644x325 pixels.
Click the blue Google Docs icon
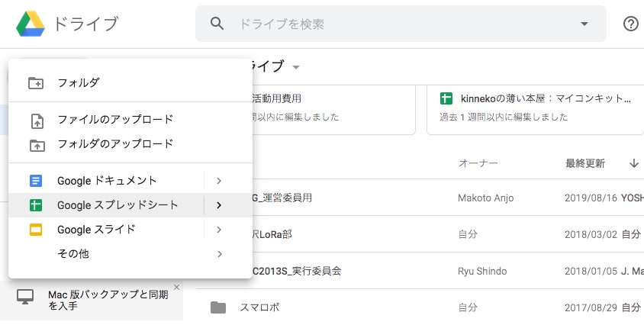coord(36,181)
